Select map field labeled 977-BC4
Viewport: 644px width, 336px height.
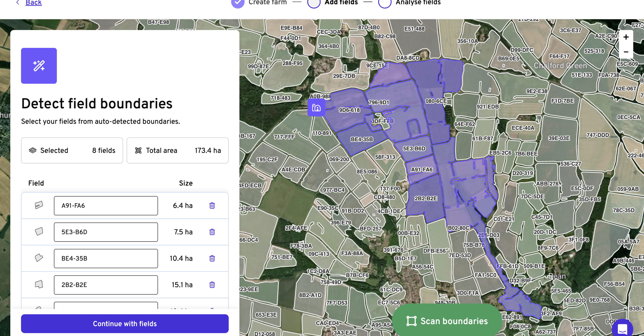[334, 190]
